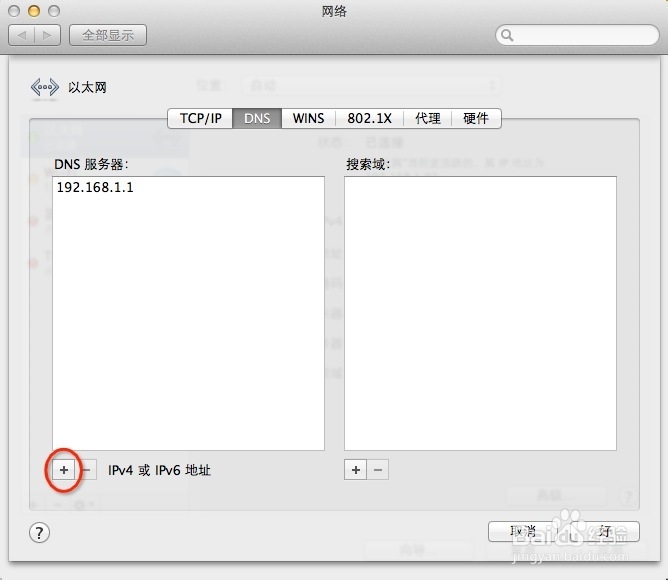Open help with the question mark button
Screen dimensions: 668x580
[39, 533]
